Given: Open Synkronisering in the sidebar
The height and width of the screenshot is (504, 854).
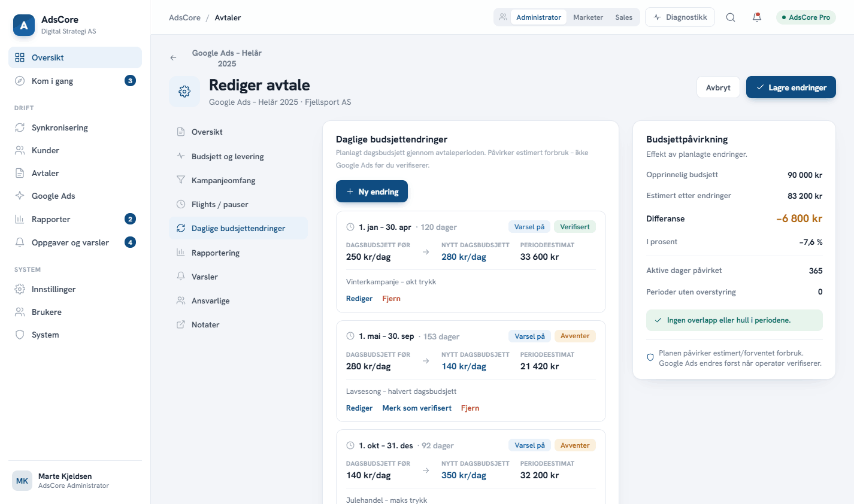Looking at the screenshot, I should pyautogui.click(x=75, y=127).
